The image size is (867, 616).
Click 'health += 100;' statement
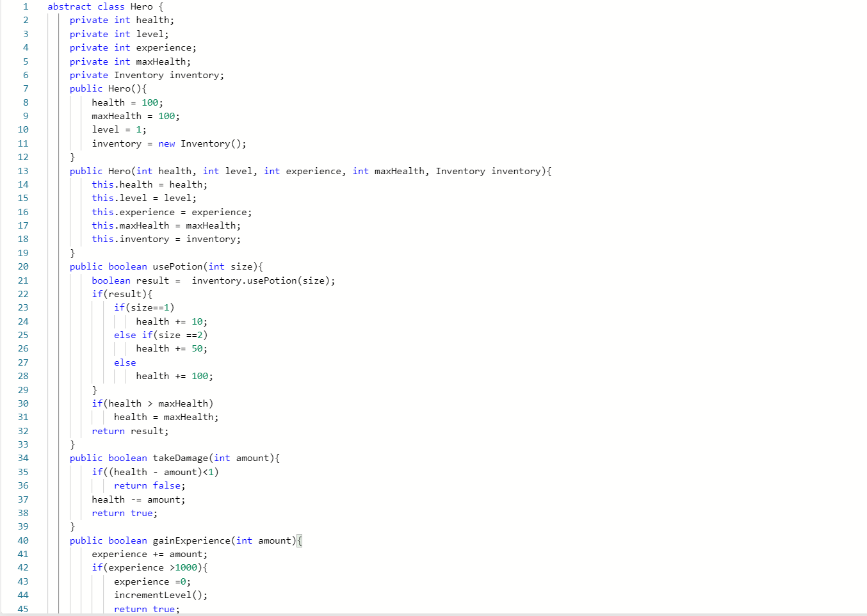[x=175, y=376]
